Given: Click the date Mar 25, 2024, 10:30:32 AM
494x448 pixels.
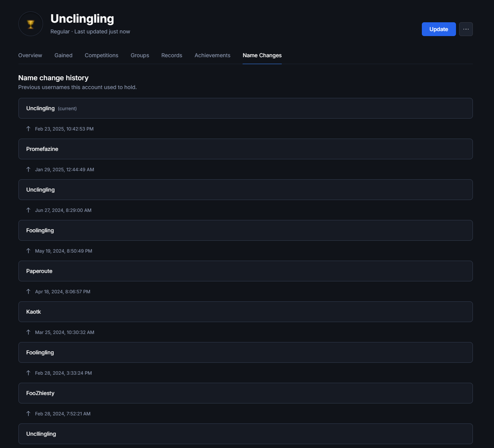Looking at the screenshot, I should coord(64,332).
